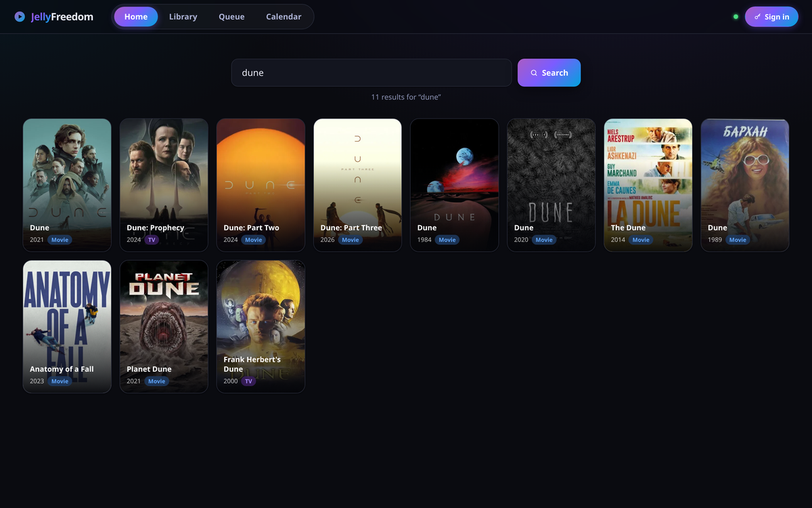Click the JellyFreedom play logo icon
The image size is (812, 508).
[x=20, y=16]
